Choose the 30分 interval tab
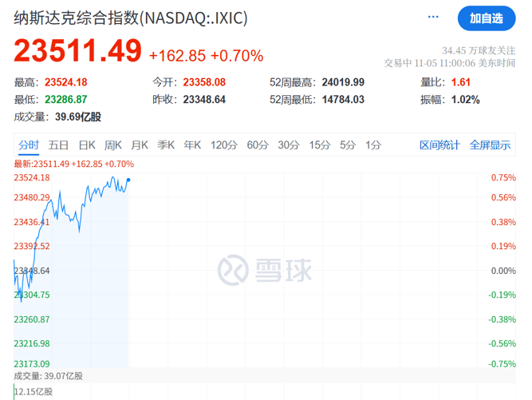This screenshot has height=400, width=532. click(x=289, y=145)
